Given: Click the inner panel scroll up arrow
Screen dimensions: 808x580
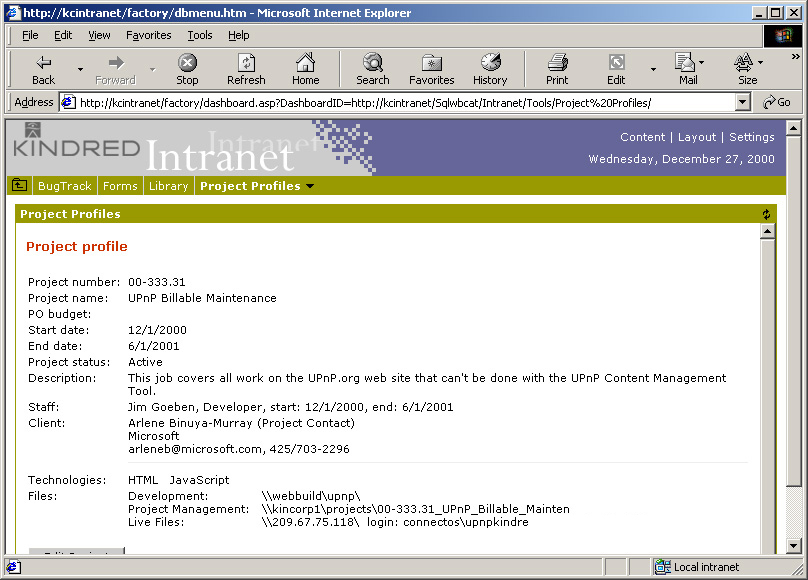Looking at the screenshot, I should [767, 232].
